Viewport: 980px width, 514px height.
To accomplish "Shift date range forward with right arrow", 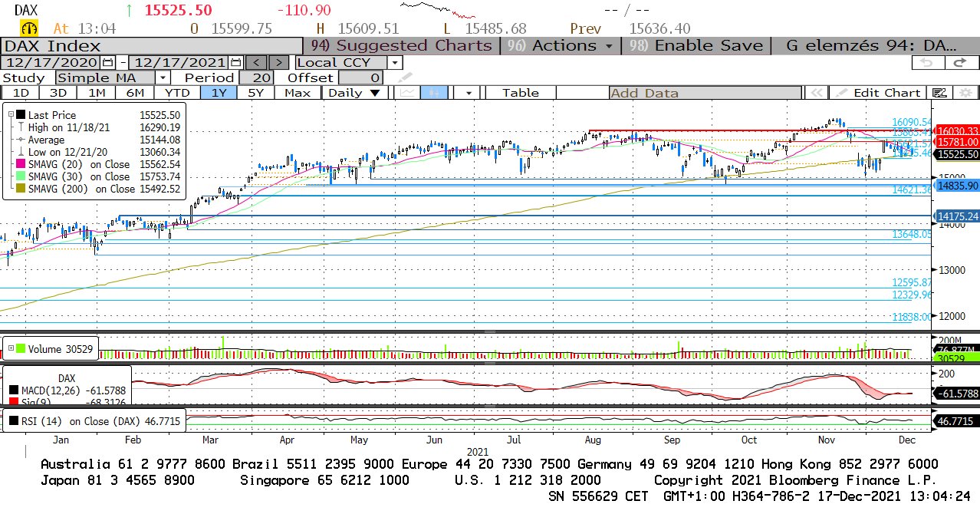I will 280,63.
